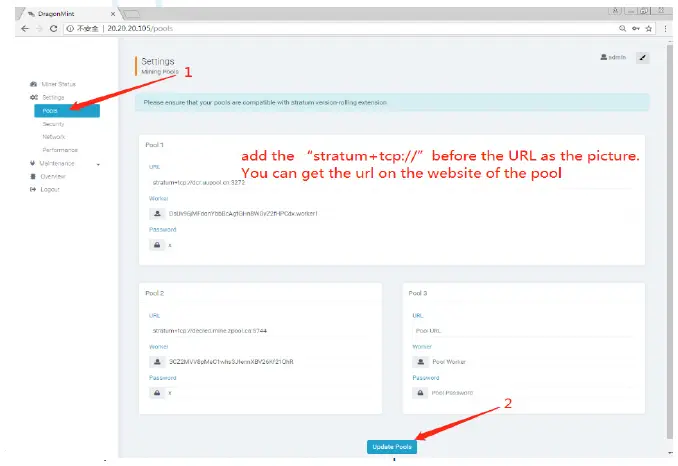Click the Maintenance icon in sidebar
This screenshot has height=466, width=678.
(x=32, y=163)
